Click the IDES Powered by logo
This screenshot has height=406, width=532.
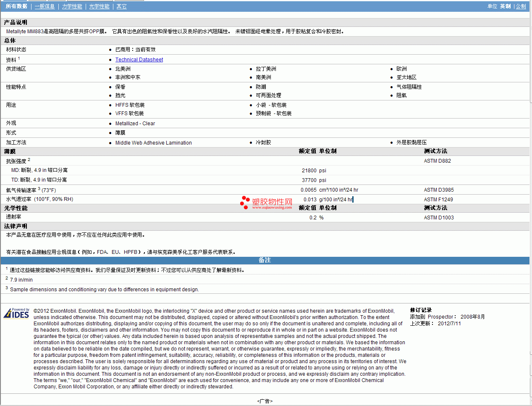(x=16, y=314)
